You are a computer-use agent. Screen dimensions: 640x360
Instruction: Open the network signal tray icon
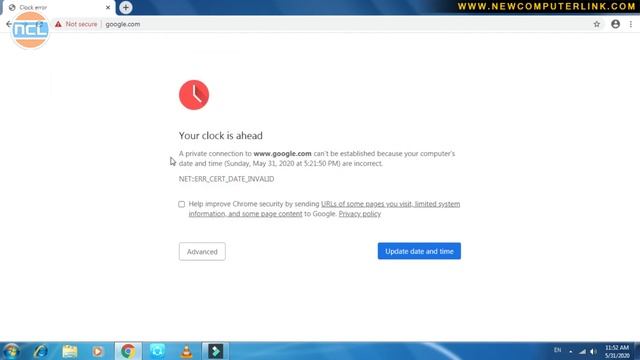(x=582, y=351)
